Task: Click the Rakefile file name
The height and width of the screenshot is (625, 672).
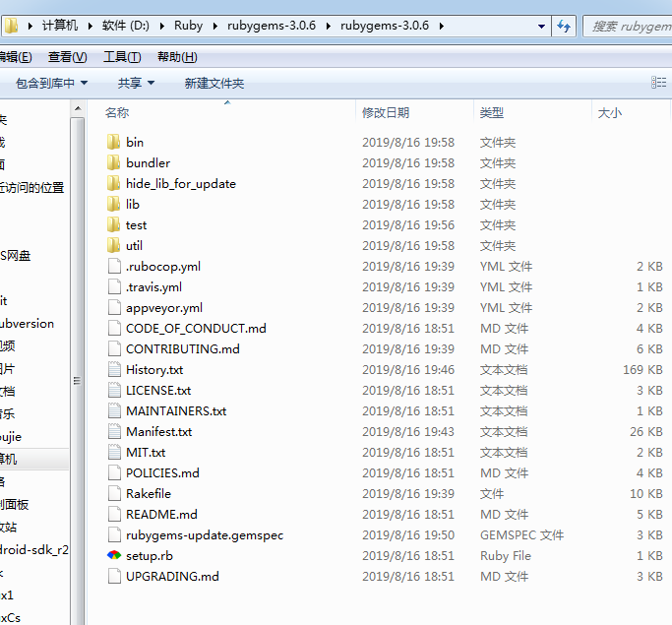Action: coord(149,493)
